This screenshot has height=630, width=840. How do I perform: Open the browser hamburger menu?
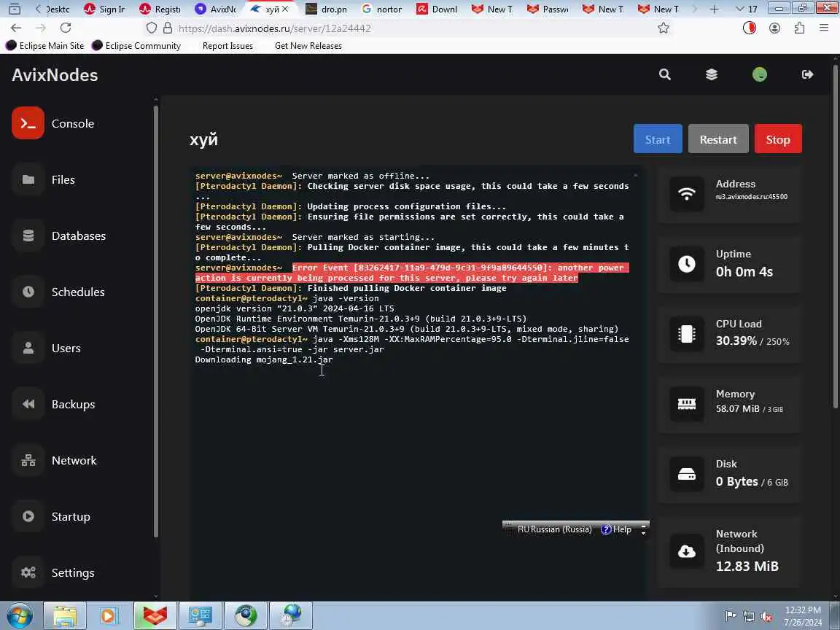[x=824, y=28]
